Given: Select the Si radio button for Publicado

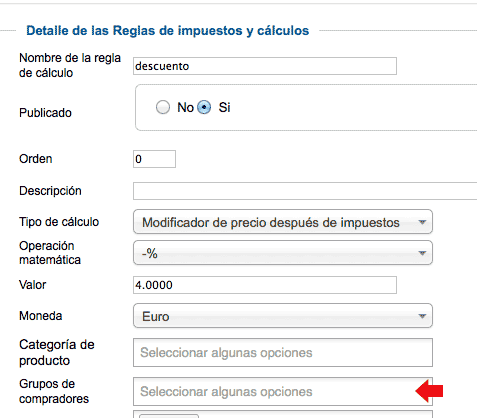Looking at the screenshot, I should tap(204, 107).
